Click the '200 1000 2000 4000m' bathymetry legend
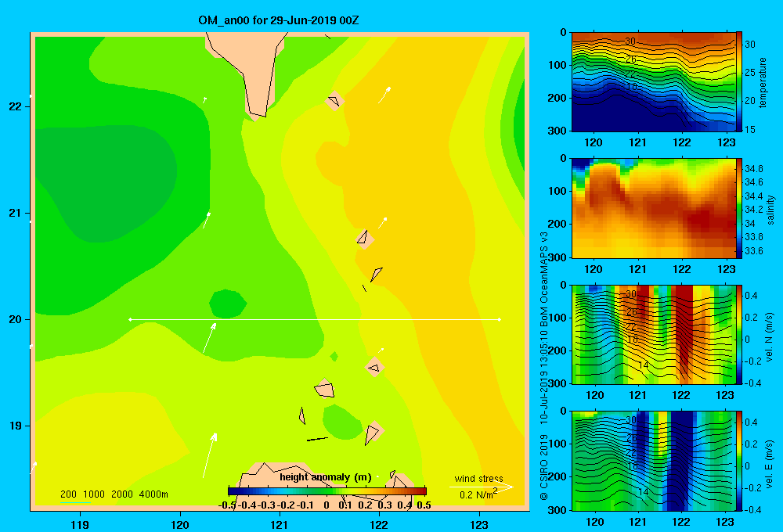 [114, 494]
